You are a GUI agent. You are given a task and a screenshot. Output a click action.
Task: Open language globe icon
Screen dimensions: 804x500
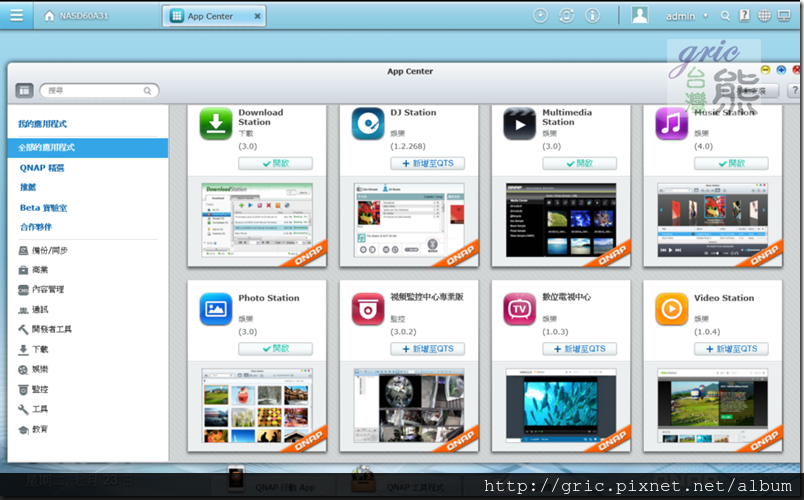(764, 15)
